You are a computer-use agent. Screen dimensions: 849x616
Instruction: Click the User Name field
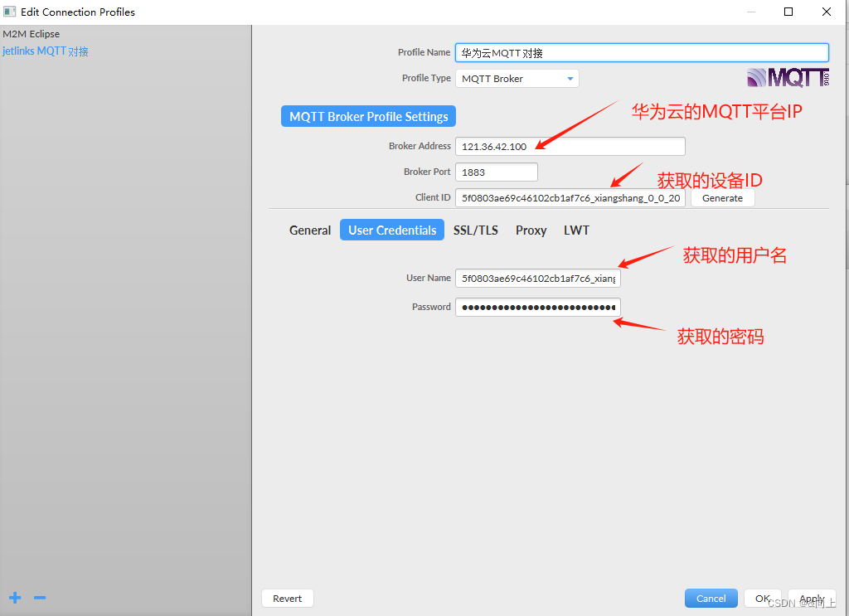[x=537, y=279]
